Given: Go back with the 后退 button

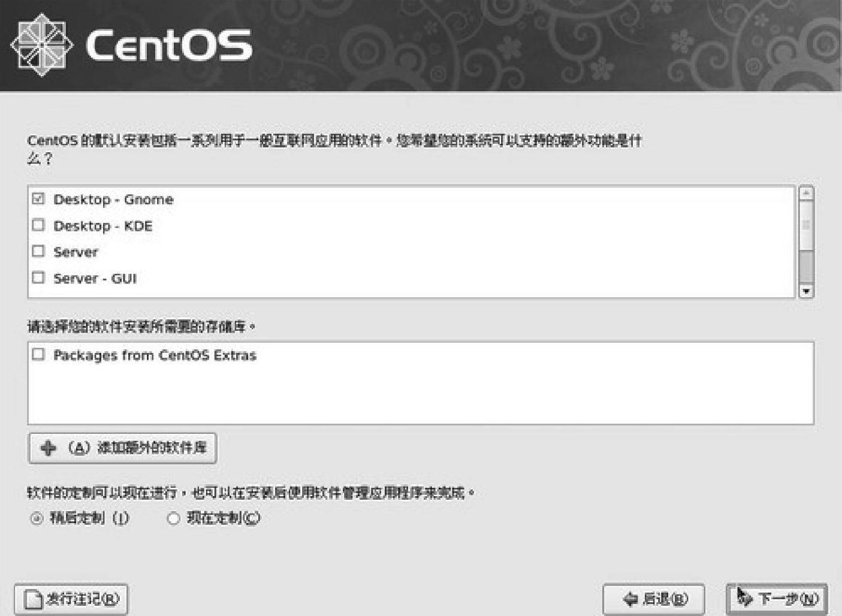Looking at the screenshot, I should pyautogui.click(x=654, y=599).
